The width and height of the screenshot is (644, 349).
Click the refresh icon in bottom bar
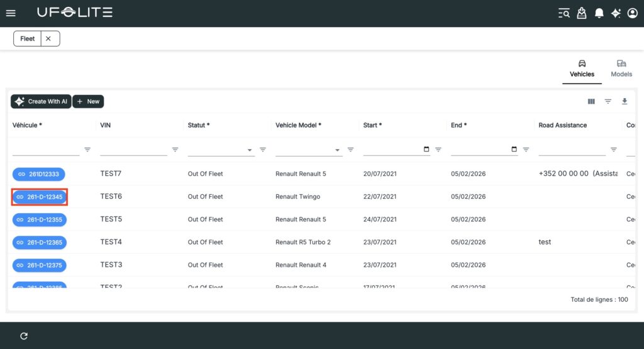[x=24, y=336]
